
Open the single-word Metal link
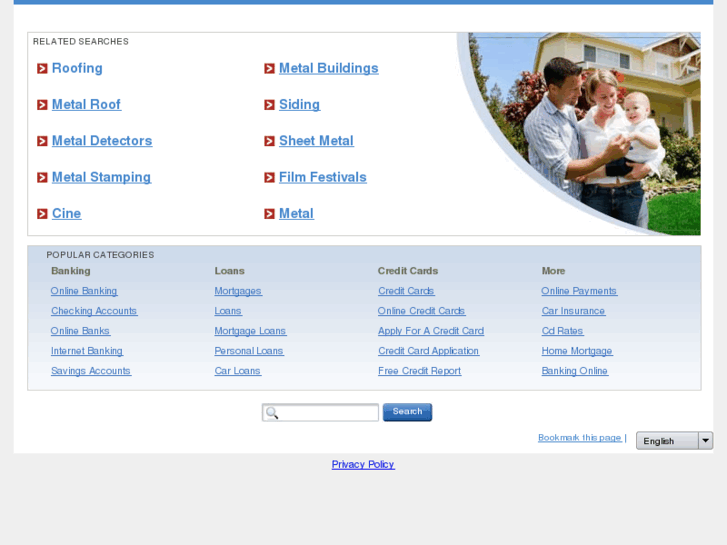[x=296, y=213]
